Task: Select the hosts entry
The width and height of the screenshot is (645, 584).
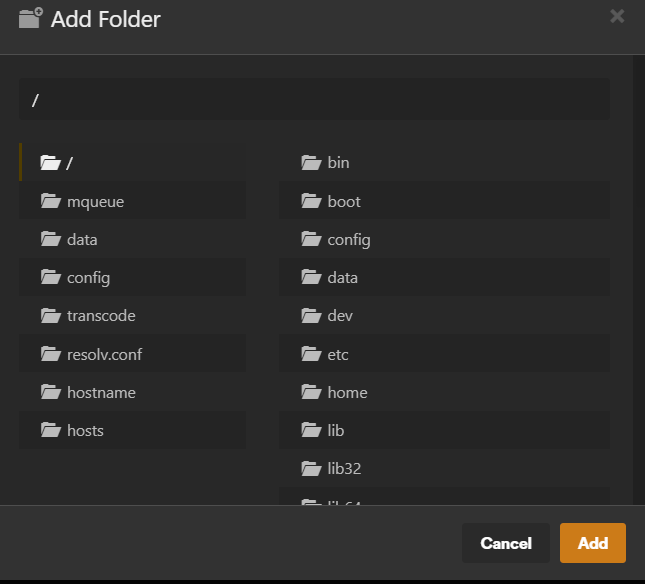Action: click(x=132, y=430)
